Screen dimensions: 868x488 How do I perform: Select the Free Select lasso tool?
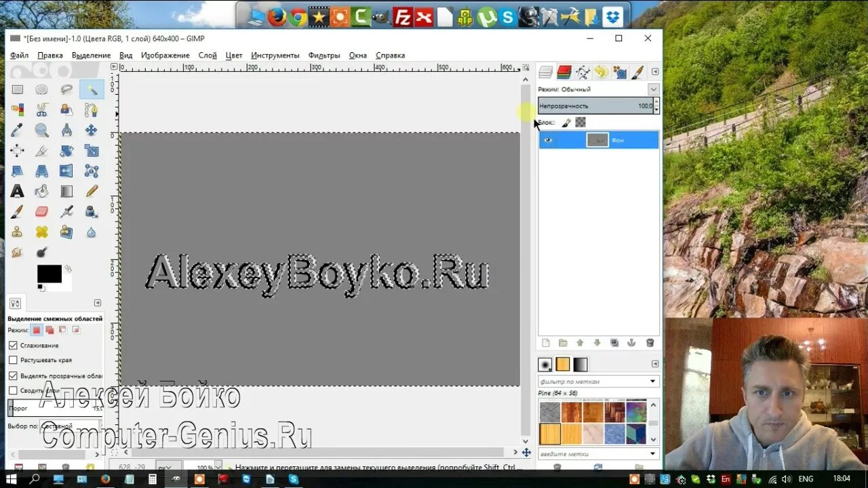(x=66, y=89)
